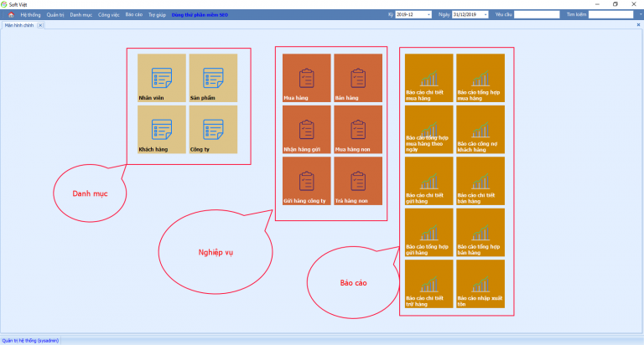Screen dimensions: 644x345
Task: Open the Trả hàng non tile
Action: click(x=358, y=181)
